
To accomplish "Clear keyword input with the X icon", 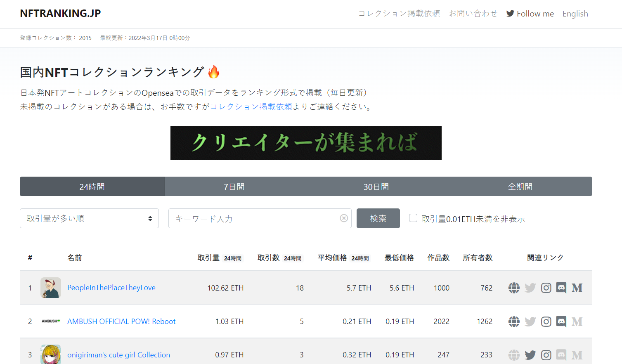I will click(x=344, y=218).
